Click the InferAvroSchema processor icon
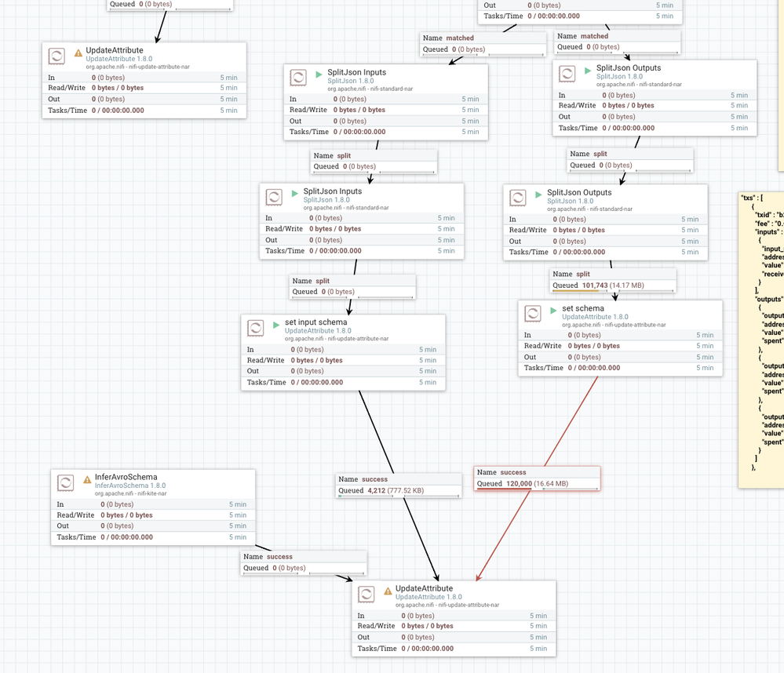The height and width of the screenshot is (673, 784). tap(65, 483)
